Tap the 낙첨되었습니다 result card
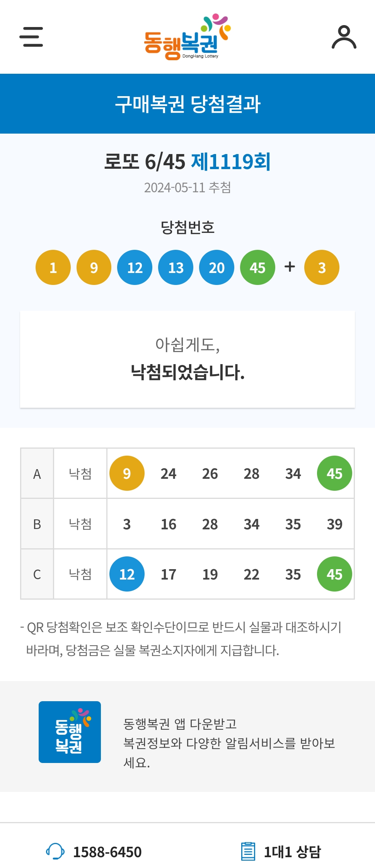This screenshot has height=868, width=375. tap(187, 359)
